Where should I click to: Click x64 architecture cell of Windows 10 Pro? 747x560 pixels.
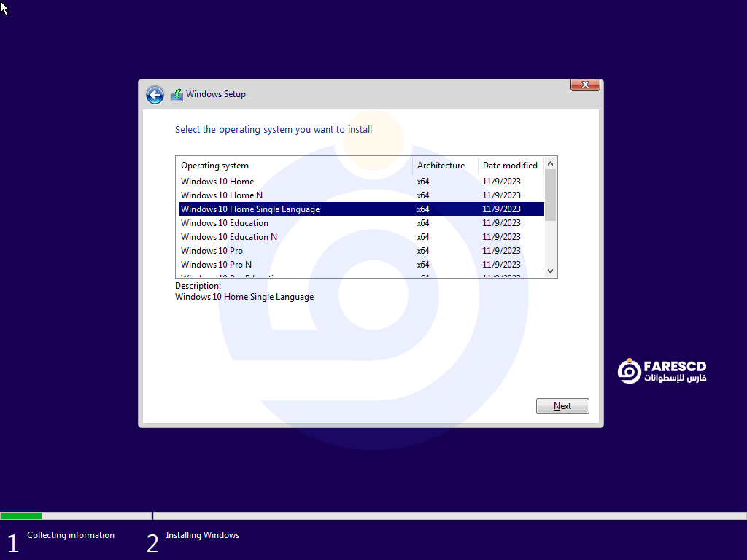[x=423, y=251]
